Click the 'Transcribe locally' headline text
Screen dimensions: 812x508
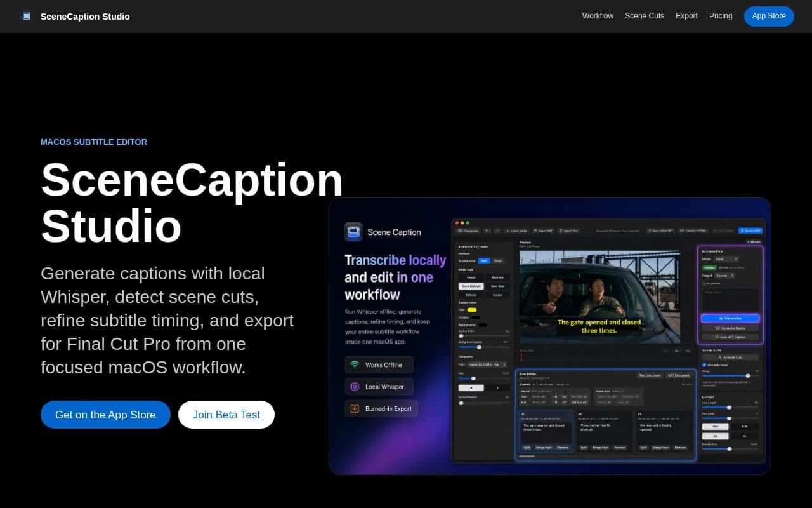pyautogui.click(x=395, y=260)
